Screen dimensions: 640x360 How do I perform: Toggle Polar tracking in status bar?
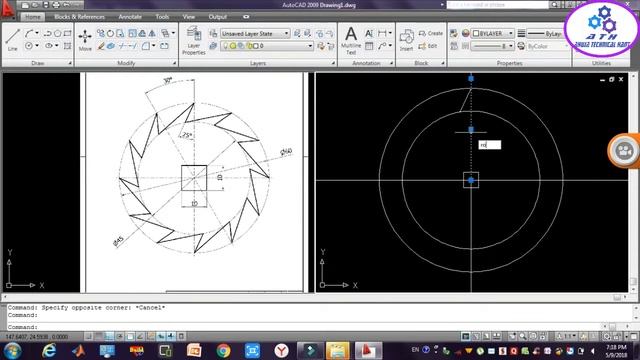click(x=120, y=336)
